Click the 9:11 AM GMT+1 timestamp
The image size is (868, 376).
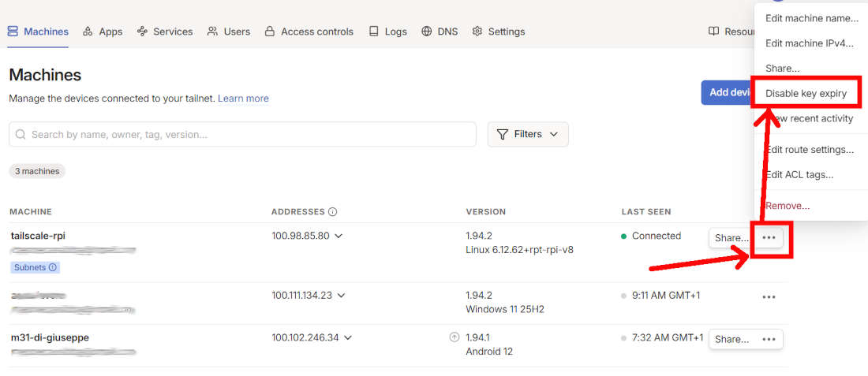[666, 296]
